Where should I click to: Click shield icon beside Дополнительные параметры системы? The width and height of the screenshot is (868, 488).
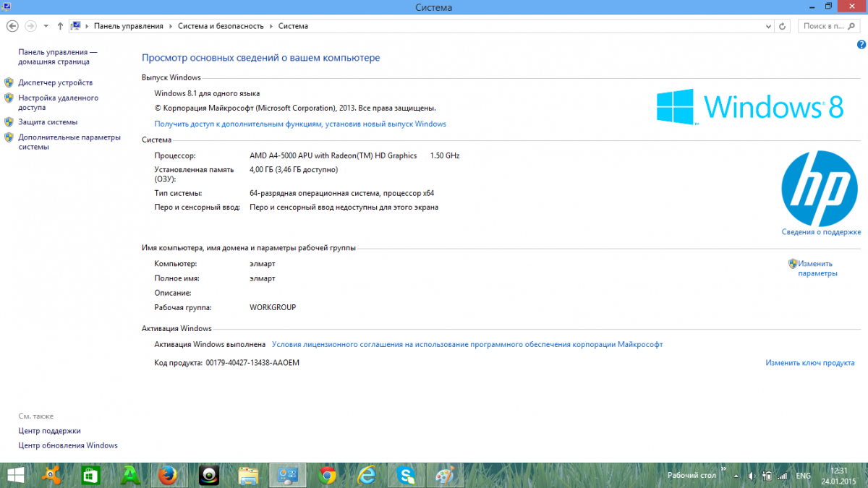coord(9,137)
